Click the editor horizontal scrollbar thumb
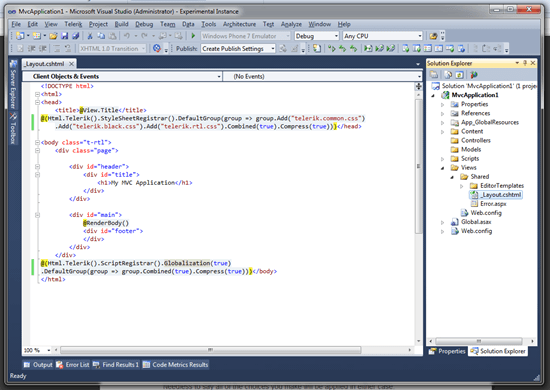 [210, 350]
